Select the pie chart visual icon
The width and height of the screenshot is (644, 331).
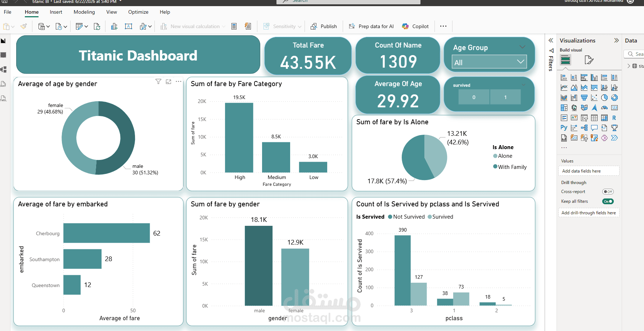[x=604, y=98]
